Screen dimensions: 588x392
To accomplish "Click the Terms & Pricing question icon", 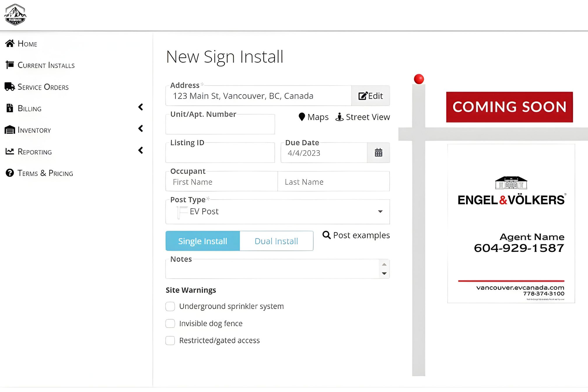I will [10, 173].
